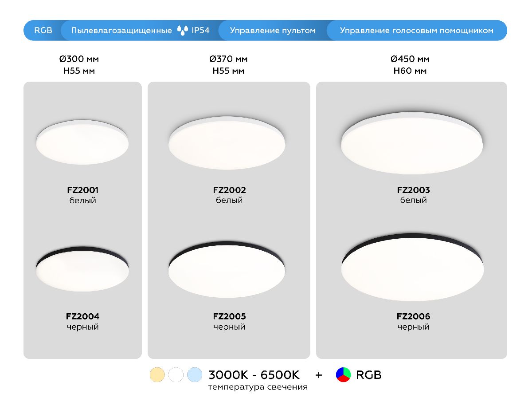Image resolution: width=532 pixels, height=414 pixels.
Task: Switch to Управление пультом tab
Action: pyautogui.click(x=272, y=31)
